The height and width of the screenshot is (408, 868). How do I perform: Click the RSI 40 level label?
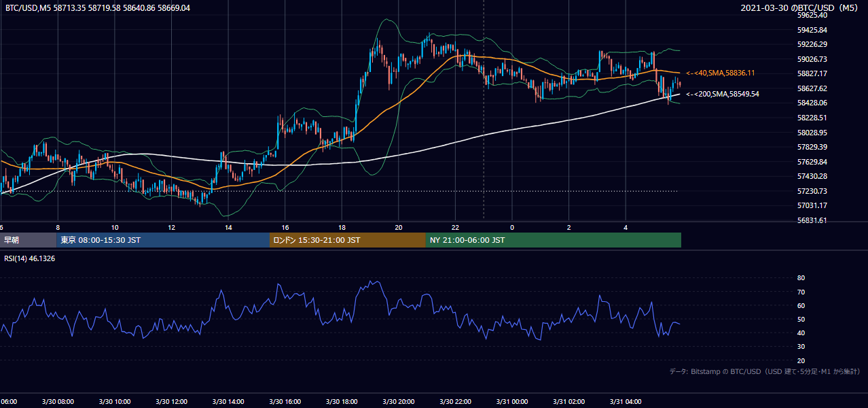click(x=801, y=333)
